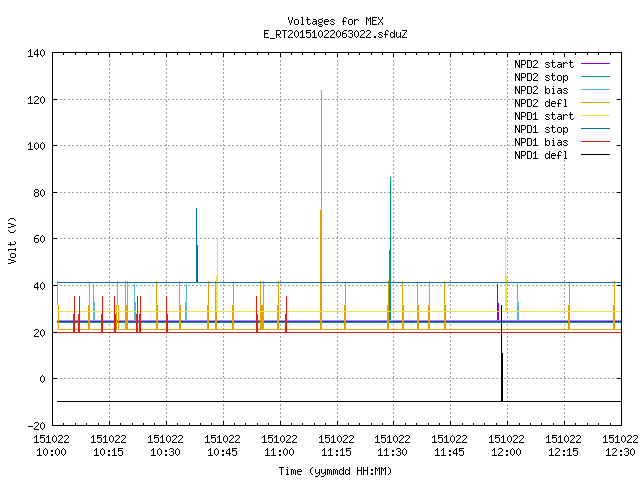Click the y-axis tick label 100
640x480 pixels.
(x=36, y=146)
